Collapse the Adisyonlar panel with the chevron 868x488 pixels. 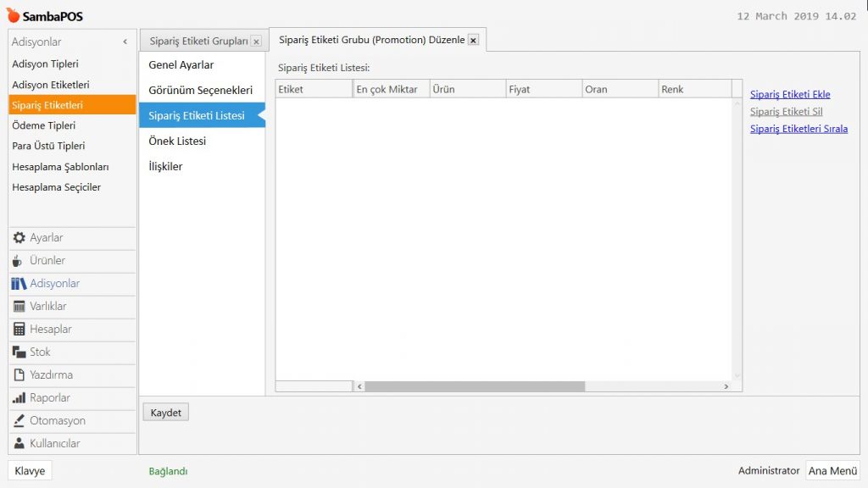click(x=125, y=42)
